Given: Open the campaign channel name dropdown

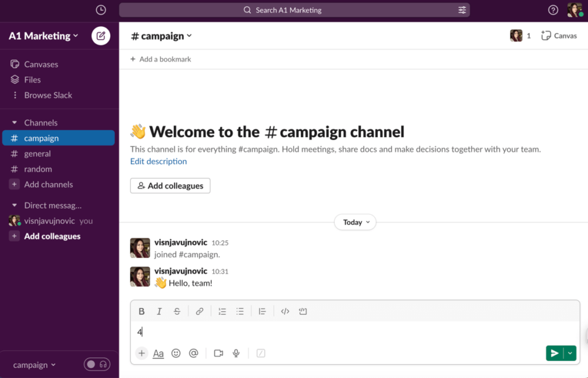Looking at the screenshot, I should coord(161,35).
